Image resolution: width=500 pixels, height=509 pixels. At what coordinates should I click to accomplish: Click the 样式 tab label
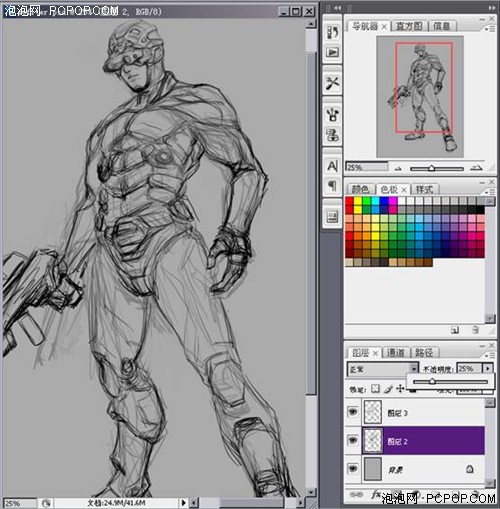point(424,189)
